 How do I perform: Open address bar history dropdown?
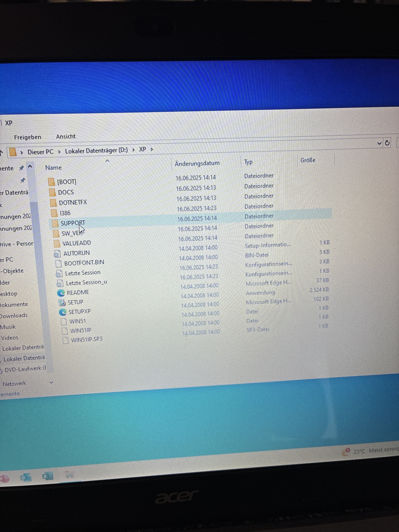pos(379,143)
